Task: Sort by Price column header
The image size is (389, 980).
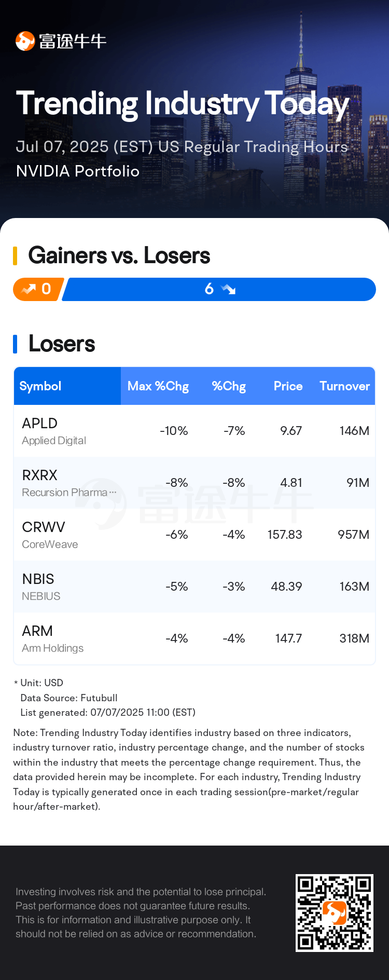Action: tap(288, 386)
